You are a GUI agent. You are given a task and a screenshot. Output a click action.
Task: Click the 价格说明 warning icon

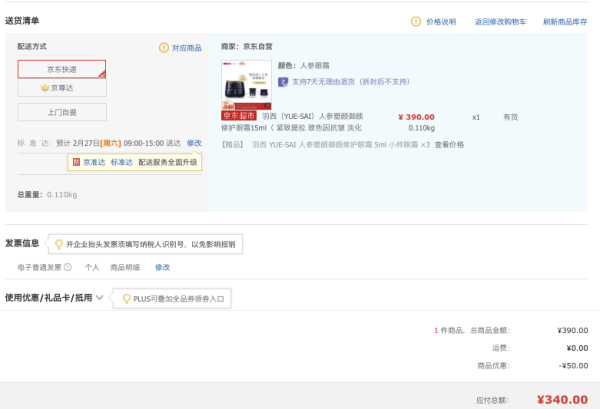tap(416, 21)
